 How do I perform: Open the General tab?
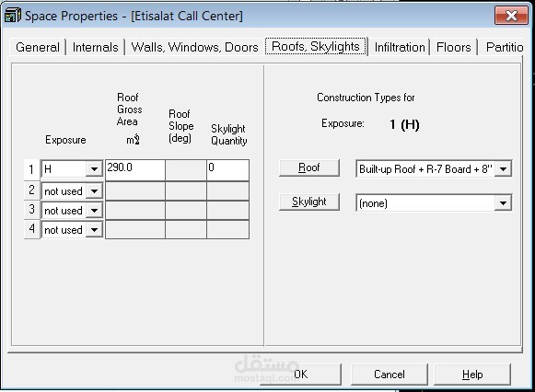38,47
